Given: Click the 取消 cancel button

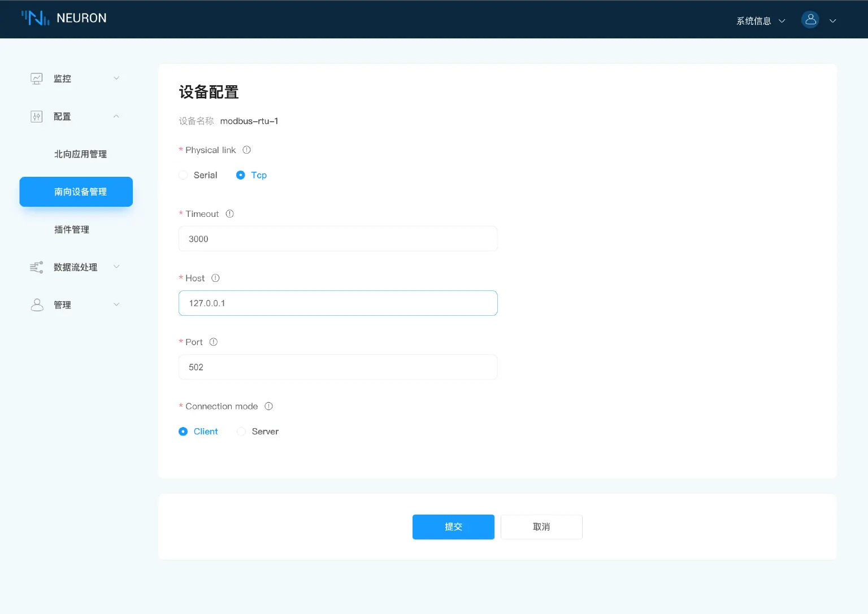Looking at the screenshot, I should click(x=541, y=526).
